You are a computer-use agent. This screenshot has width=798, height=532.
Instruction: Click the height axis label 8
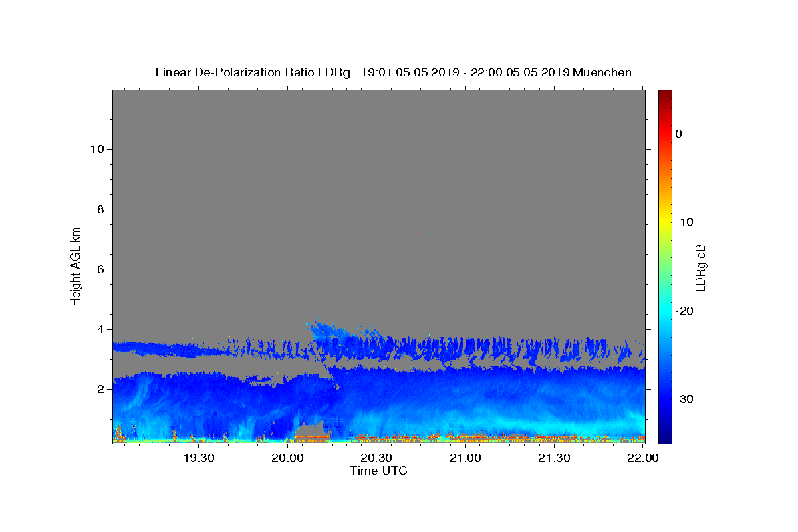coord(100,209)
